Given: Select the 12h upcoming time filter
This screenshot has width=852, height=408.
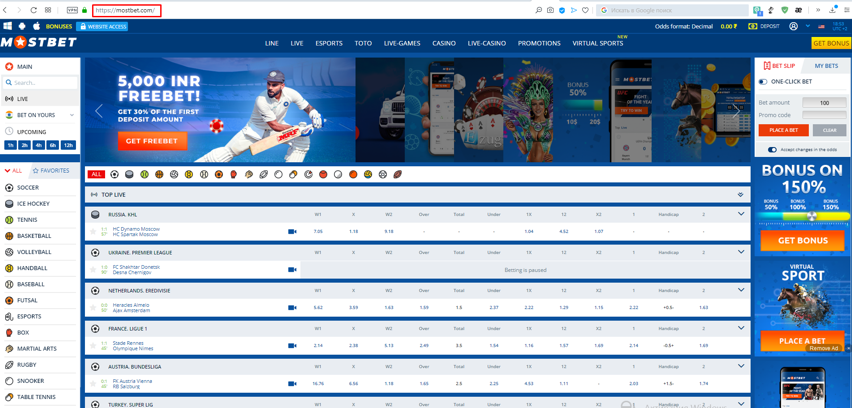Looking at the screenshot, I should [68, 145].
